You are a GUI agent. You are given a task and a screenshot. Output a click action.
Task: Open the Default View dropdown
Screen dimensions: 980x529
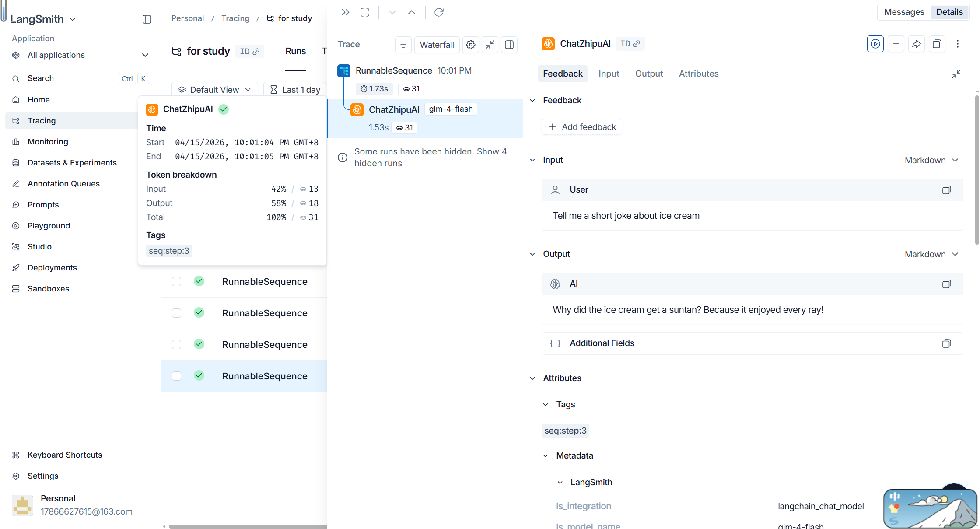214,90
